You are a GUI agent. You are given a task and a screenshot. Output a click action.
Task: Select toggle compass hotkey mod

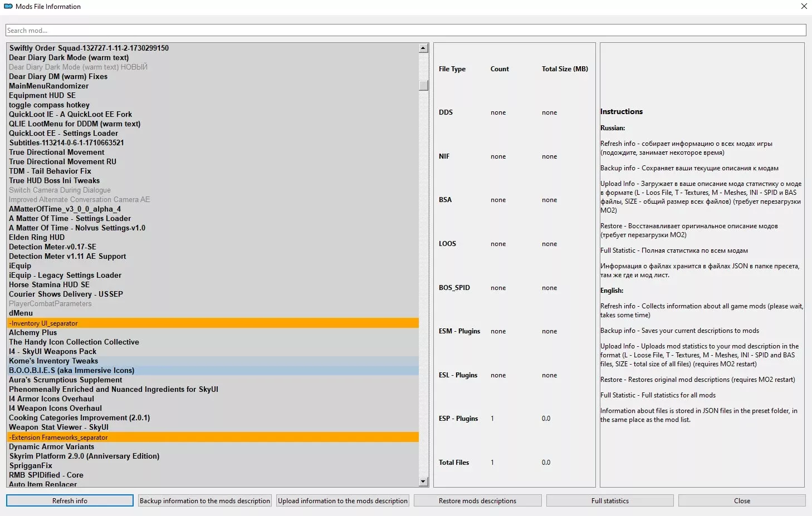click(x=49, y=105)
